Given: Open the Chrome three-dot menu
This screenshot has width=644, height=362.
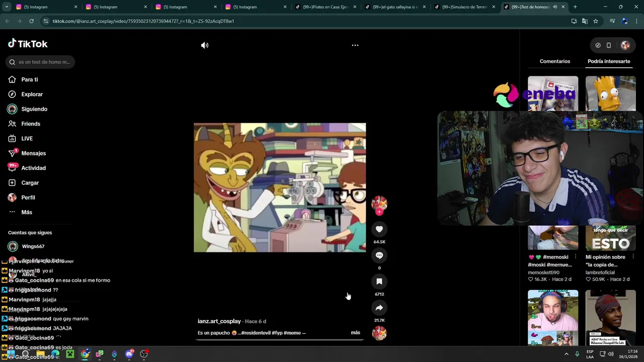Looking at the screenshot, I should (x=637, y=21).
